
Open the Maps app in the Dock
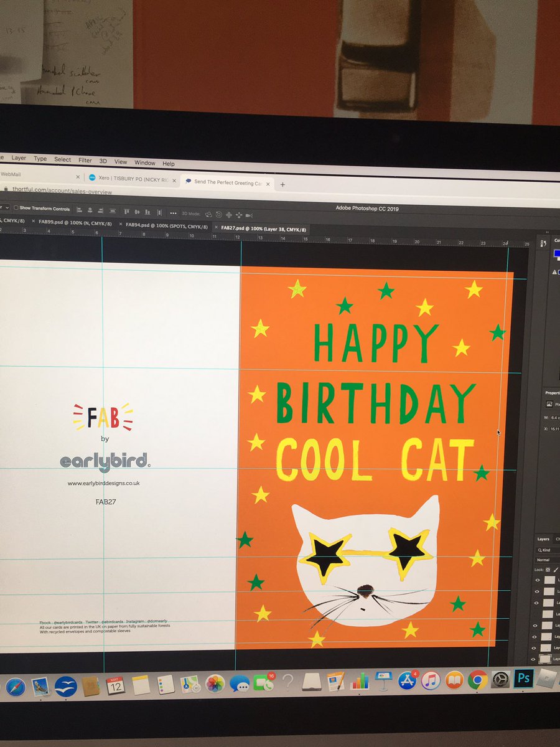(190, 684)
